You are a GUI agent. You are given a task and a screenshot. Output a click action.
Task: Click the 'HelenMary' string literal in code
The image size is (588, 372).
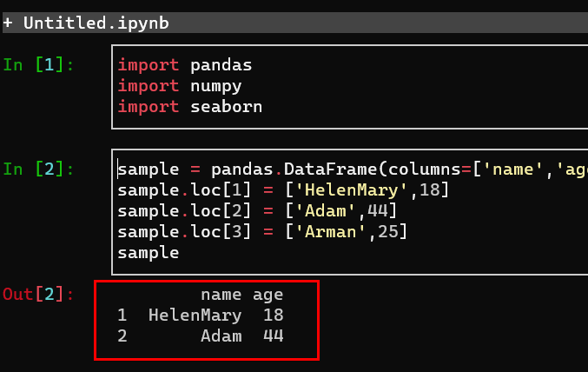(352, 190)
